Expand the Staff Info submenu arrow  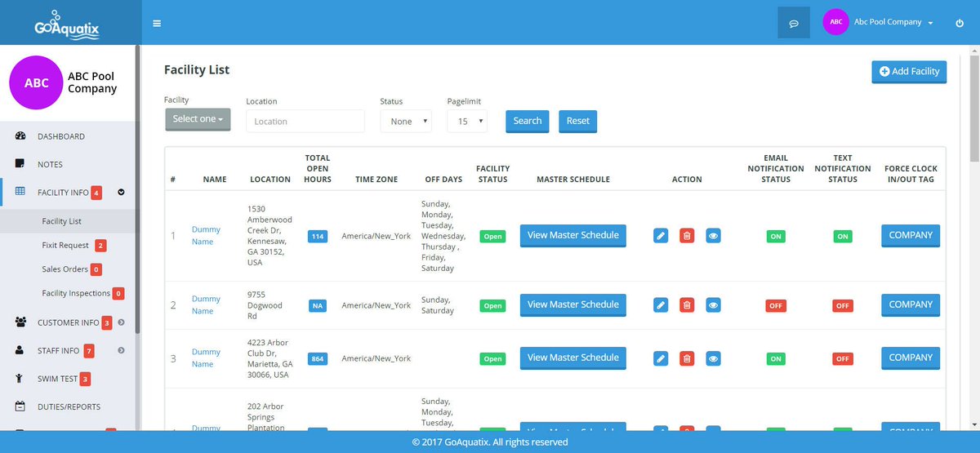pyautogui.click(x=121, y=350)
